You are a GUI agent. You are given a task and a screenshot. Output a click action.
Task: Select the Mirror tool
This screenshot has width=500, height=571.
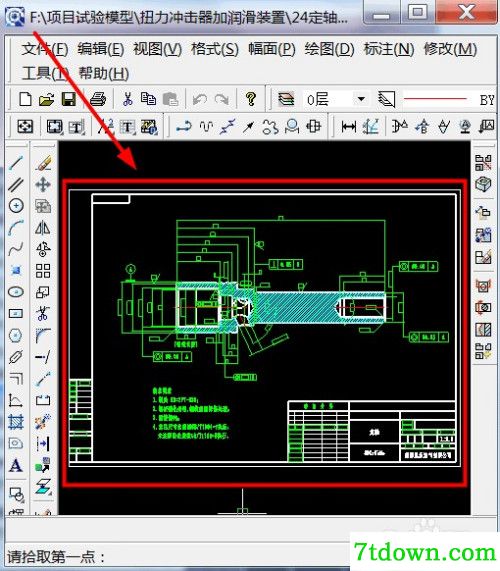tap(43, 228)
